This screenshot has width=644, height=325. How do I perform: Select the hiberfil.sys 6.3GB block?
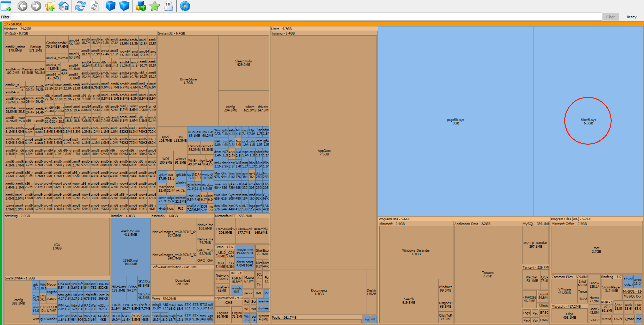[x=588, y=121]
